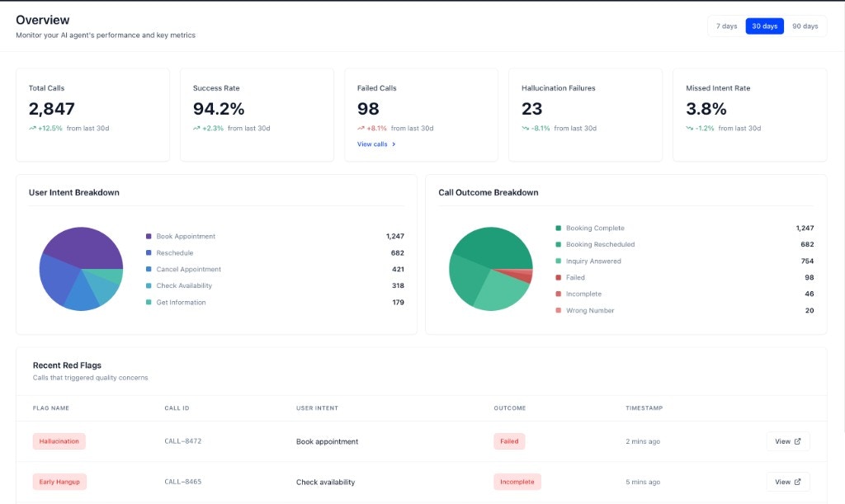Open the View calls link
This screenshot has height=504, width=845.
(372, 144)
